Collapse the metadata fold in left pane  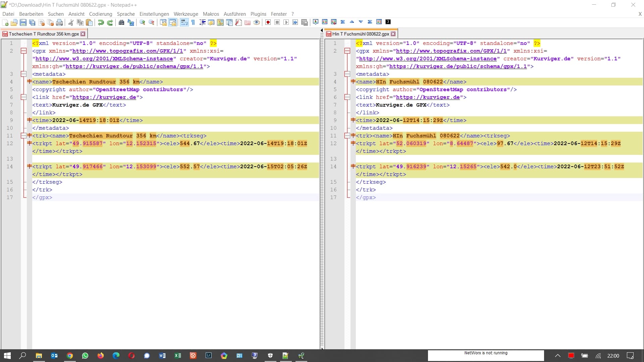tap(23, 74)
